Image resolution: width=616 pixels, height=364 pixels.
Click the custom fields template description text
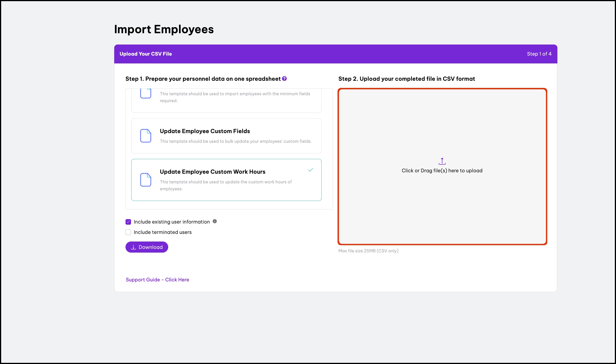pyautogui.click(x=236, y=141)
